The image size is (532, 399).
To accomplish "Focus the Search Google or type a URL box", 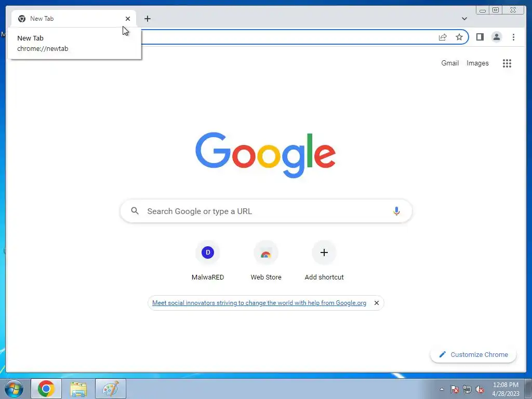I will [x=266, y=211].
